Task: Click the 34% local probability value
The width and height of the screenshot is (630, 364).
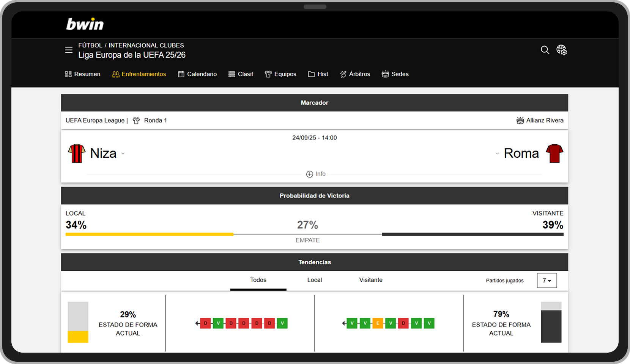Action: pos(76,225)
